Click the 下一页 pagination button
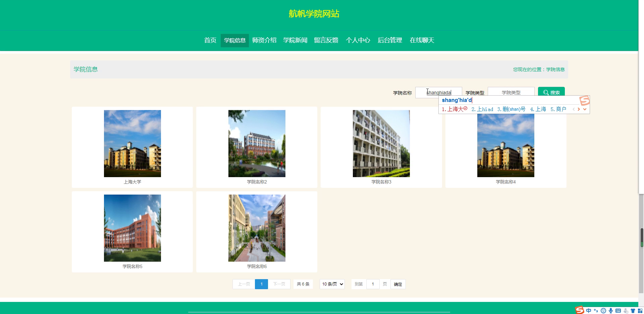The height and width of the screenshot is (314, 644). [279, 284]
